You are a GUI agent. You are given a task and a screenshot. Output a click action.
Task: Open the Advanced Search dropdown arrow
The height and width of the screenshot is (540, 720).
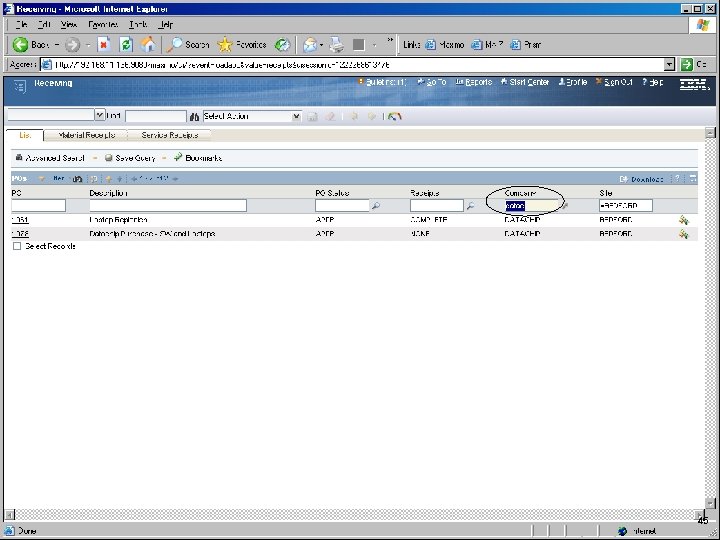[95, 158]
